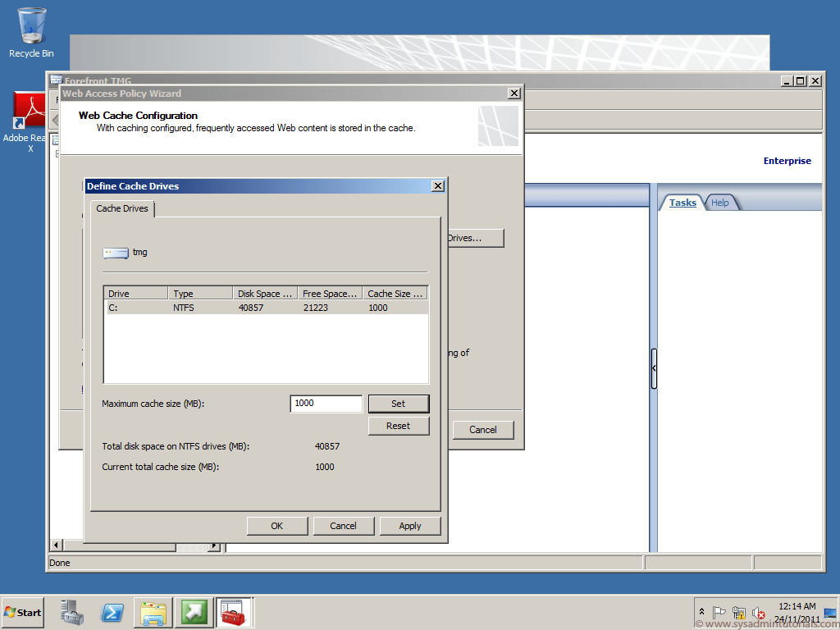Maximize the Forefront TMG window
The width and height of the screenshot is (840, 630).
[x=801, y=81]
